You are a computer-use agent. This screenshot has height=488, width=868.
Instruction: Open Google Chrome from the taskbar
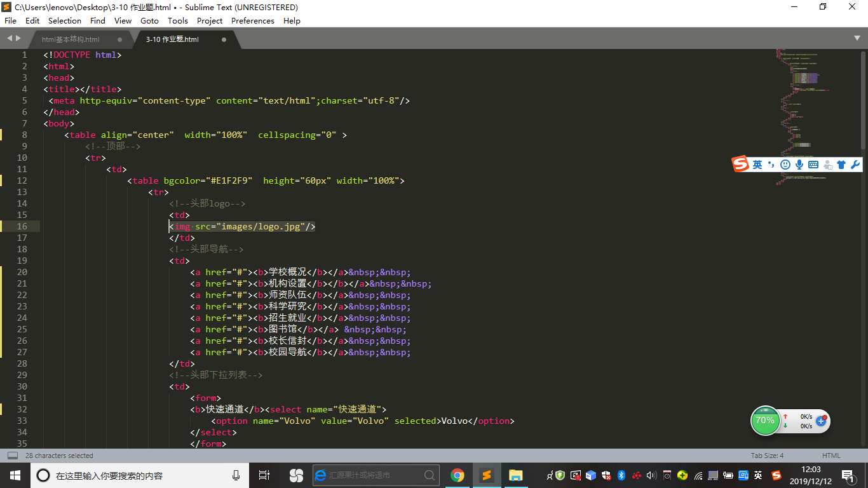tap(457, 475)
